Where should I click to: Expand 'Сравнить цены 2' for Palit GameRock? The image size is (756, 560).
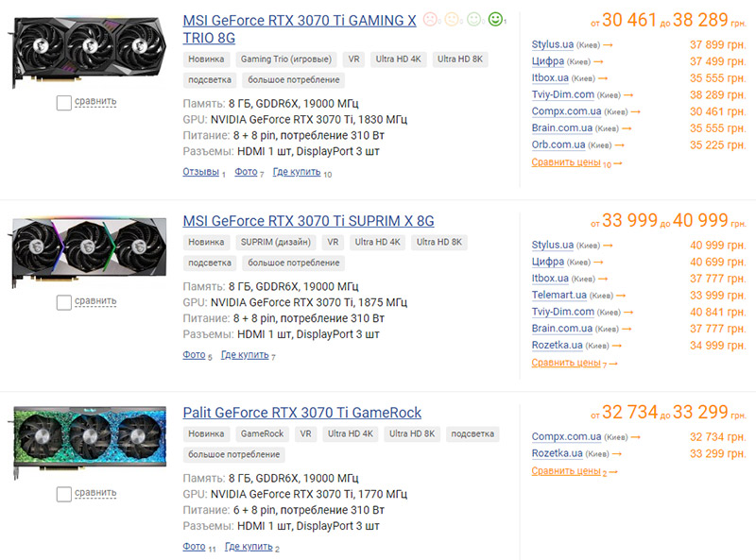575,472
